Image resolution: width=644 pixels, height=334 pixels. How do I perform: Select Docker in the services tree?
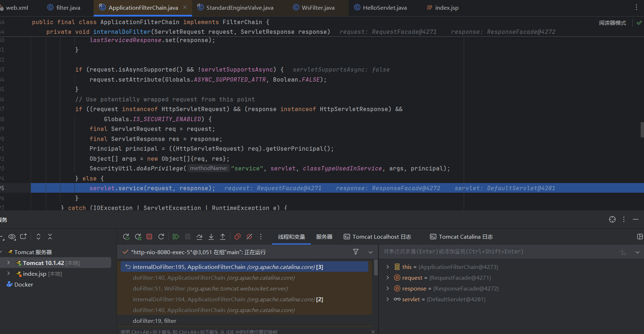coord(23,284)
